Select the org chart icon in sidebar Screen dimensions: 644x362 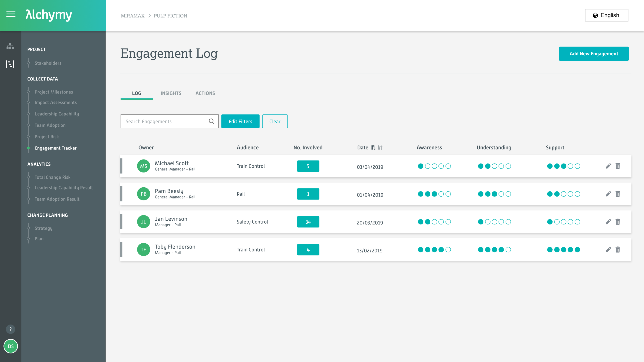click(10, 46)
